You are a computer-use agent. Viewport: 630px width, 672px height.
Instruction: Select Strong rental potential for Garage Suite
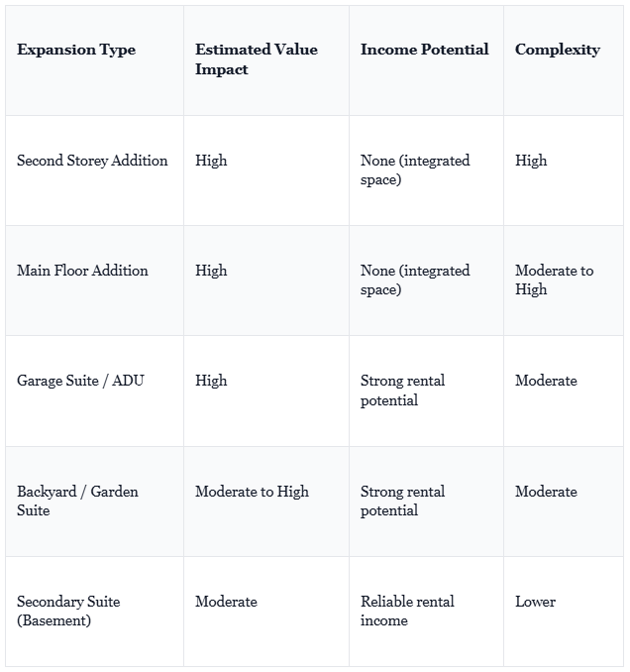(402, 391)
